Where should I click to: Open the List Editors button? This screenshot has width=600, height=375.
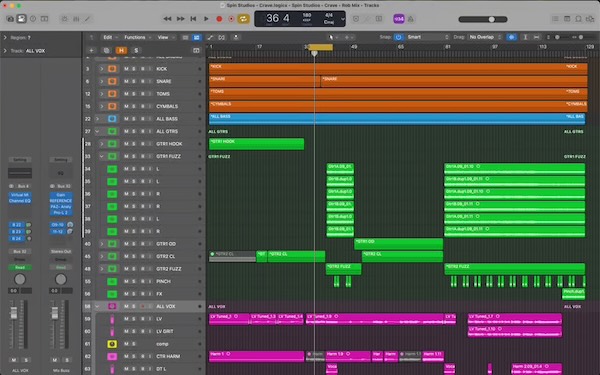555,19
